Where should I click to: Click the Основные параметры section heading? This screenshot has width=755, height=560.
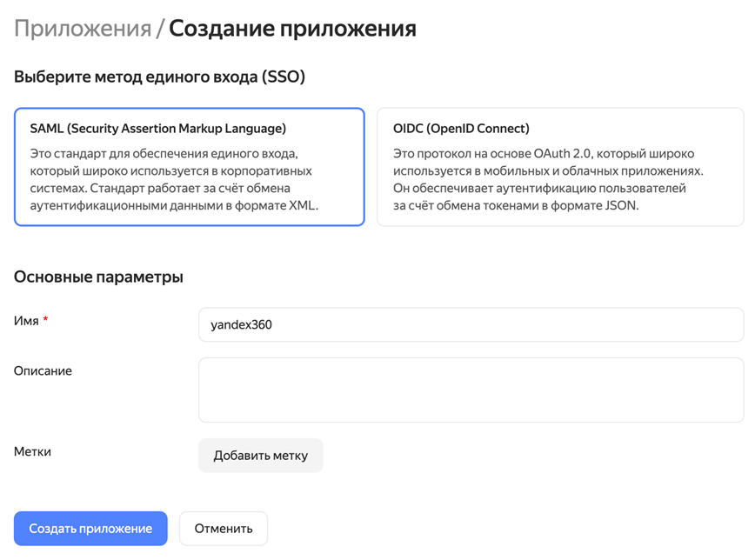(x=98, y=277)
